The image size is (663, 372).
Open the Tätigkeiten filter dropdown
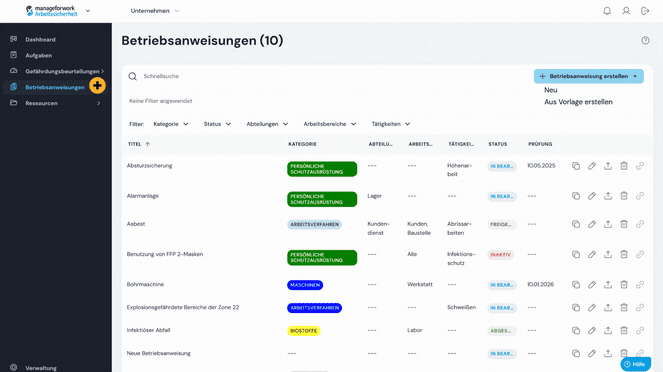[391, 124]
